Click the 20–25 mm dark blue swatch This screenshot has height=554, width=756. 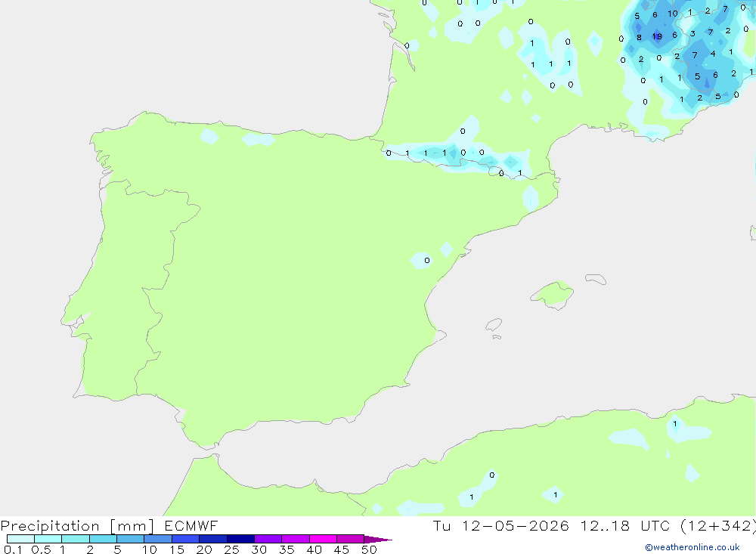point(213,539)
